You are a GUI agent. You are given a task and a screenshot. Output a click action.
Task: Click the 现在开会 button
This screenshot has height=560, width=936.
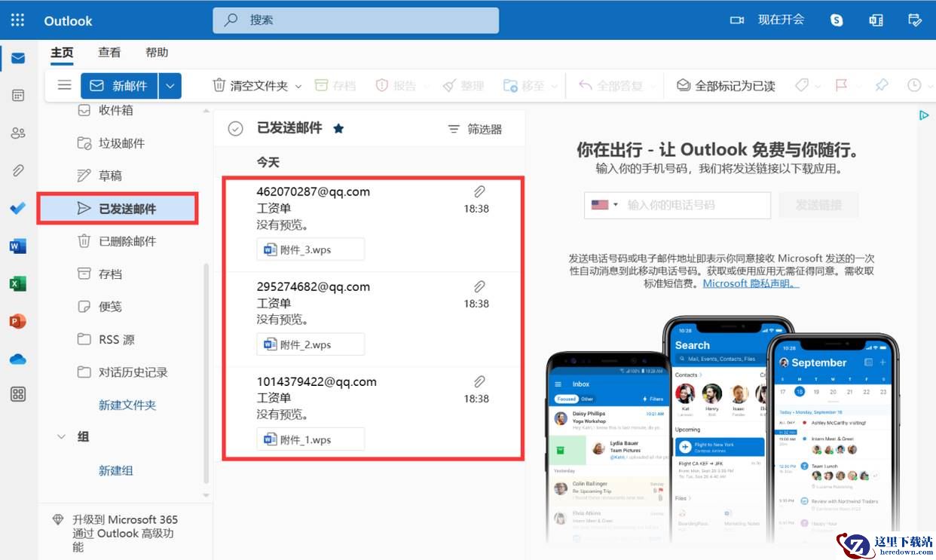pyautogui.click(x=768, y=20)
